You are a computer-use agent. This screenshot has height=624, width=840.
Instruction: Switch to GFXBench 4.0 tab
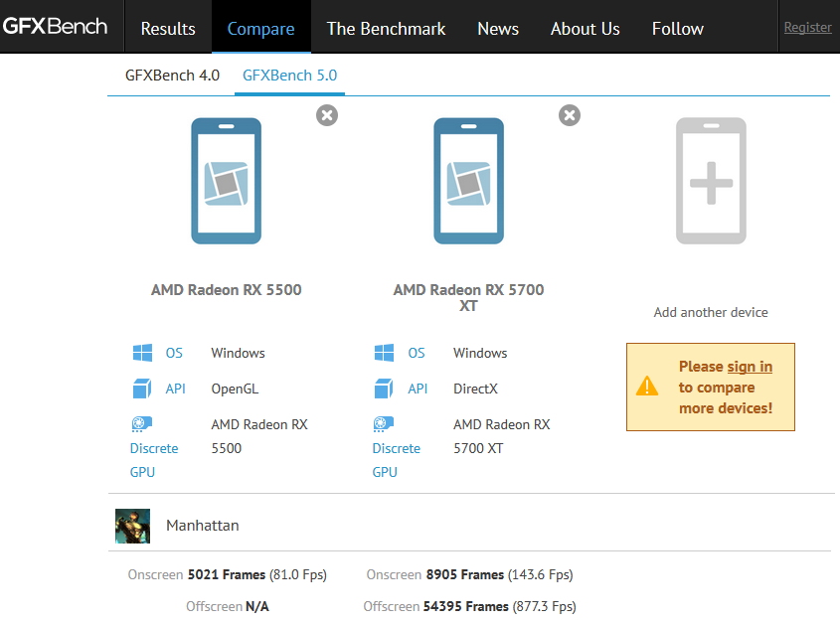[x=173, y=76]
